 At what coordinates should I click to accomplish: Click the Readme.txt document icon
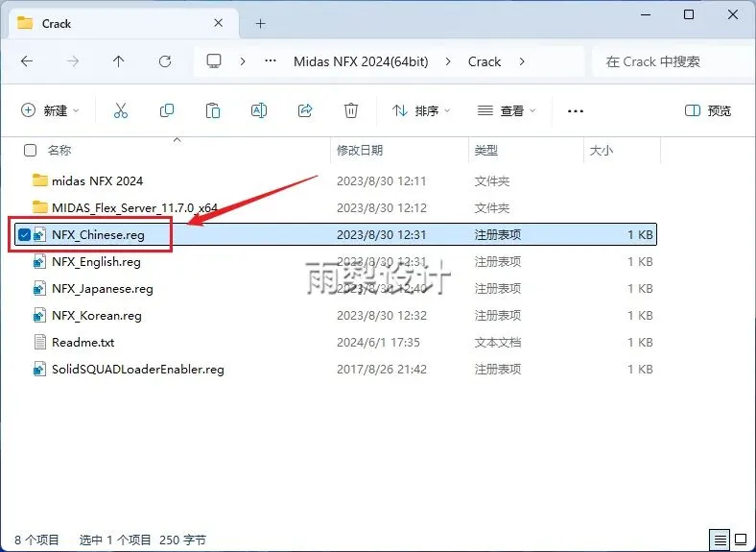tap(40, 342)
